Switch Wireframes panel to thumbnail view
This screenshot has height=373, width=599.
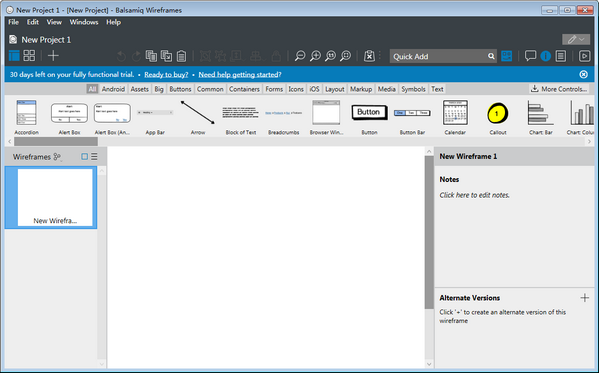point(84,156)
